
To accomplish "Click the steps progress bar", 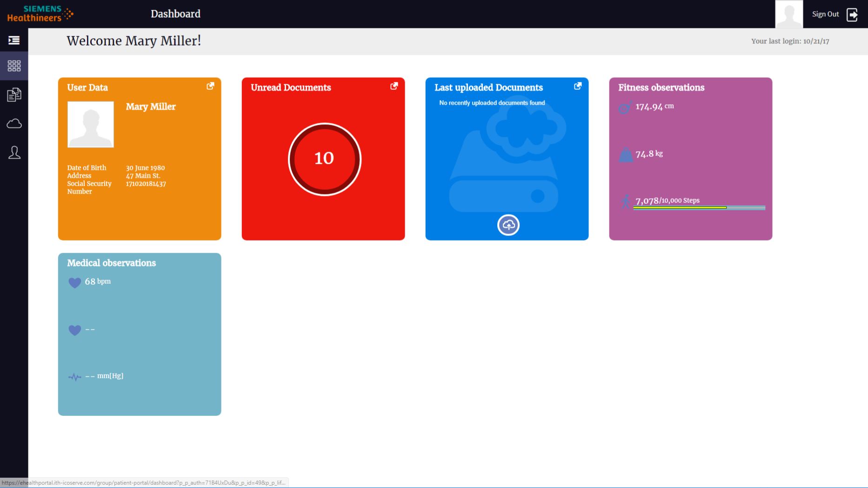I will pos(699,207).
